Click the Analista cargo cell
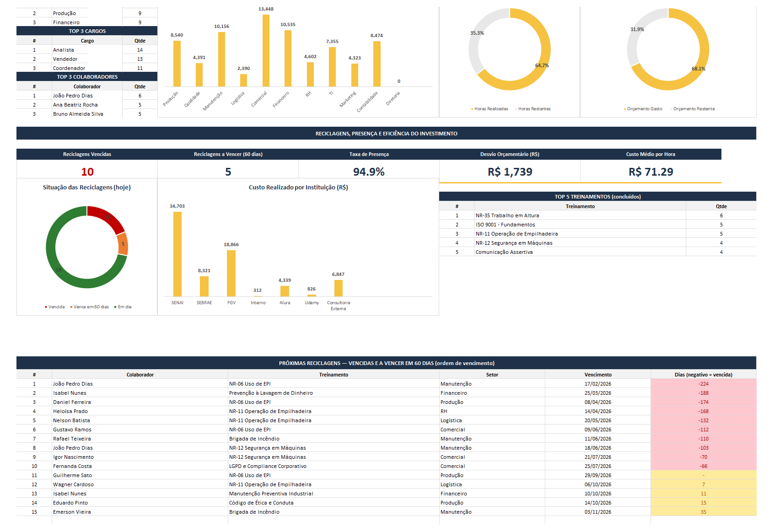The image size is (774, 532). point(87,50)
